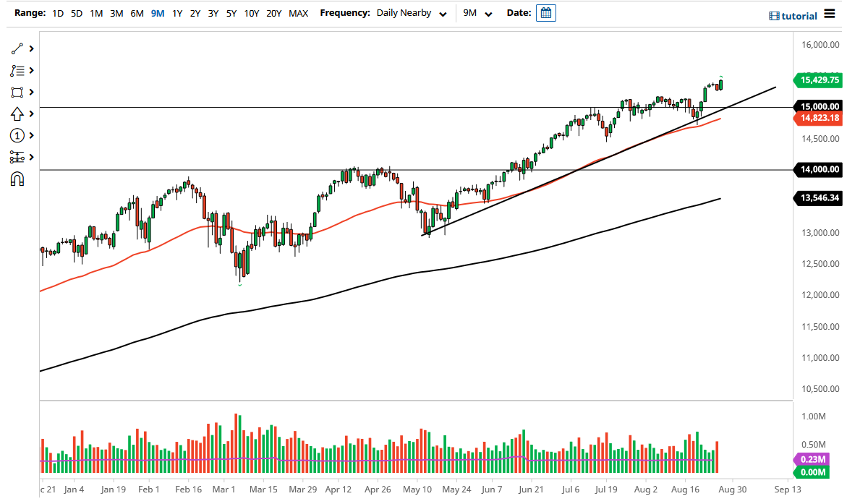Open the hamburger menu
847x504 pixels.
(830, 15)
